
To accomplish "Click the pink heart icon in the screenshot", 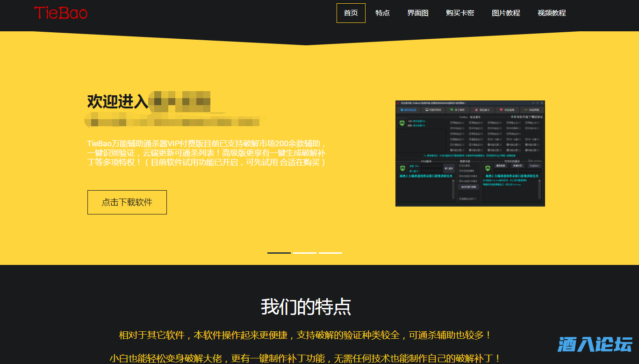I will point(501,110).
